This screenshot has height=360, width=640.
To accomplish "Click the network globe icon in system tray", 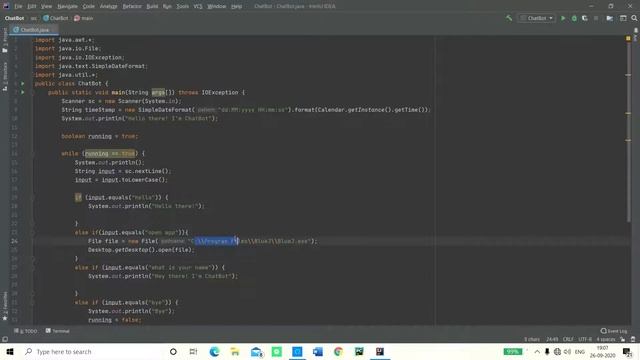I will pyautogui.click(x=557, y=351).
